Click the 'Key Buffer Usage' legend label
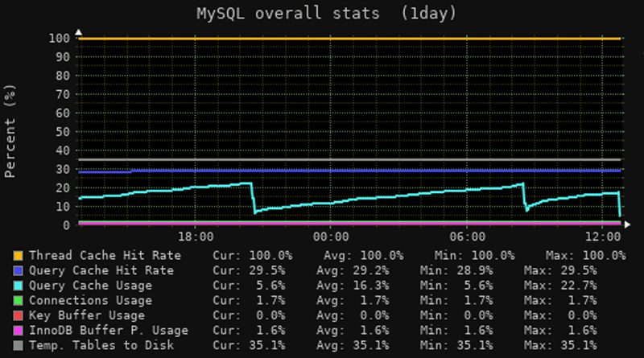The width and height of the screenshot is (644, 358). click(87, 315)
